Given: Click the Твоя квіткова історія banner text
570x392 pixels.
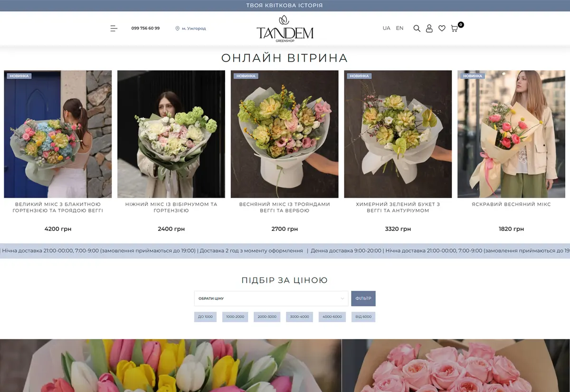Looking at the screenshot, I should point(285,6).
